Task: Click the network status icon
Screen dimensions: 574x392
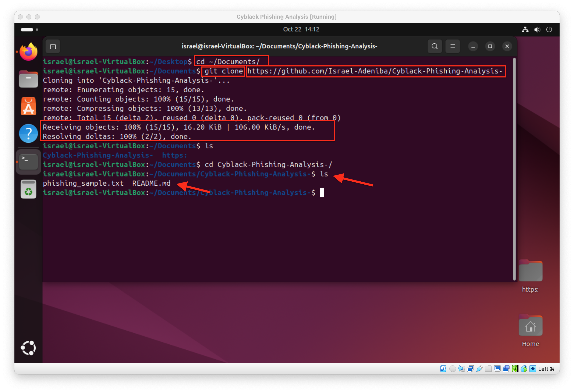Action: (525, 30)
